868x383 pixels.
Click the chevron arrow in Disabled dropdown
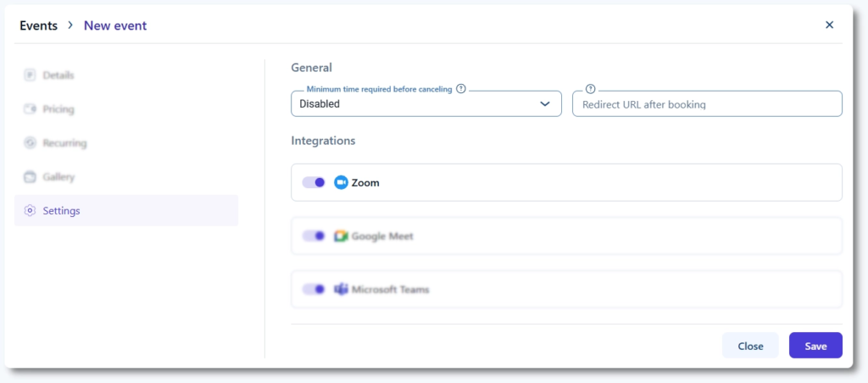545,103
